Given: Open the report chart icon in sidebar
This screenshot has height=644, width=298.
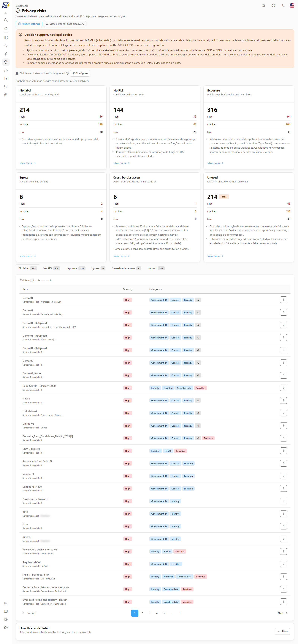Looking at the screenshot, I should coord(6,78).
